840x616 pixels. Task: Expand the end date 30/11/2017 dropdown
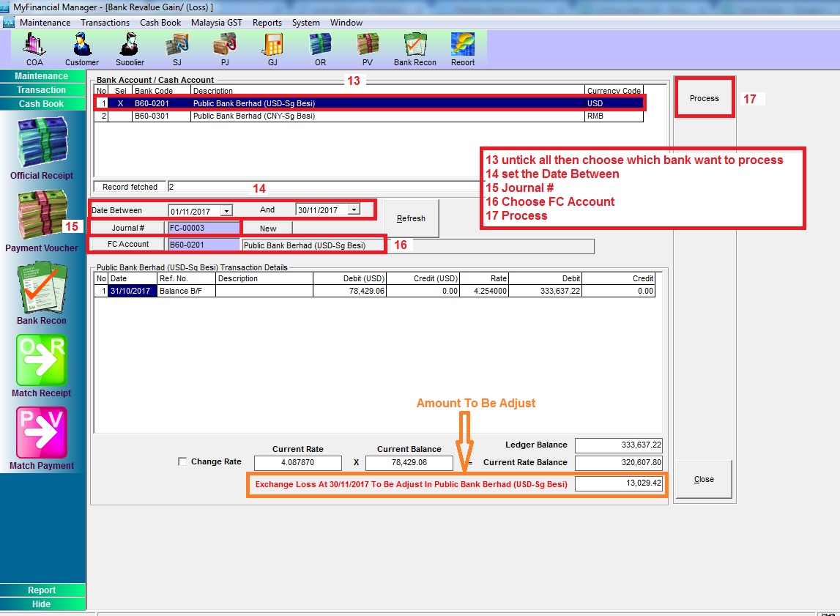coord(354,210)
